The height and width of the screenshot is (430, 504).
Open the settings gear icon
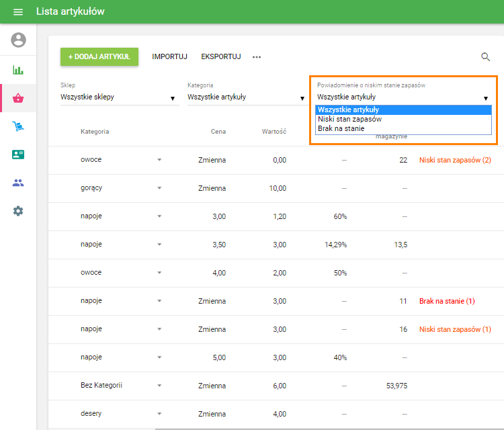[x=18, y=211]
